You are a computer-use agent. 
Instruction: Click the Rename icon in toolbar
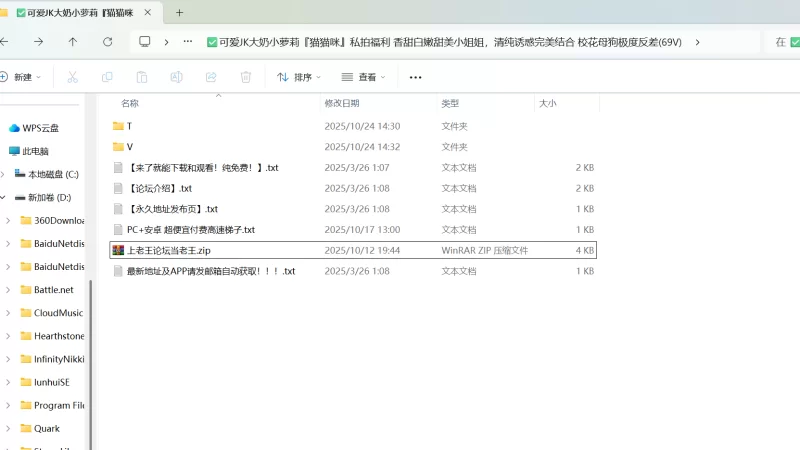click(176, 77)
